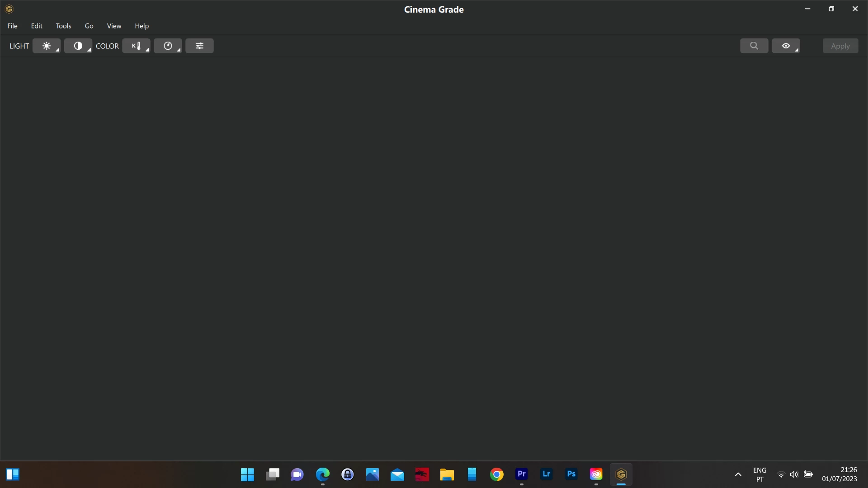Click Cinema Grade logo in title bar

pyautogui.click(x=9, y=9)
